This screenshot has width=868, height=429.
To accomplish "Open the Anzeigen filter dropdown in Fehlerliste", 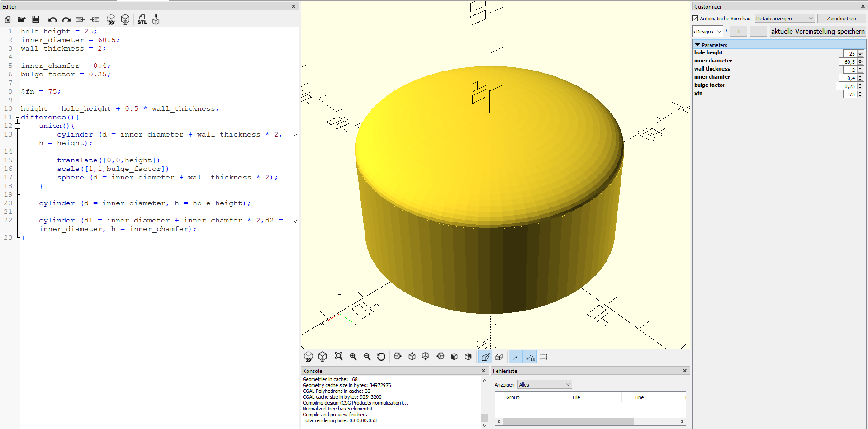I will click(x=544, y=384).
